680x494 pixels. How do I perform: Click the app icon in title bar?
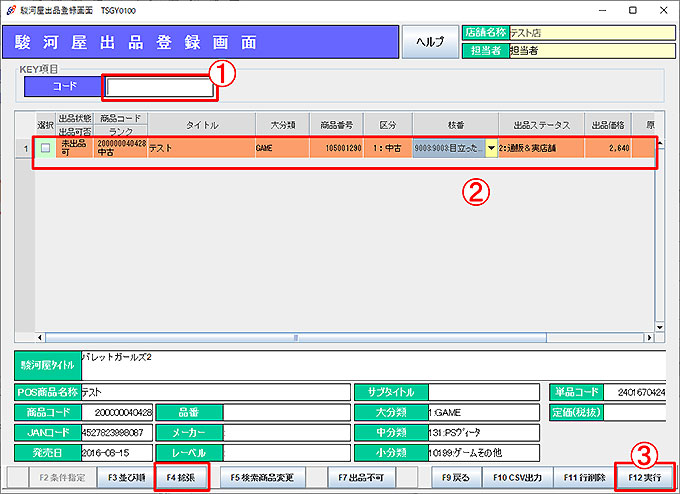(x=10, y=9)
